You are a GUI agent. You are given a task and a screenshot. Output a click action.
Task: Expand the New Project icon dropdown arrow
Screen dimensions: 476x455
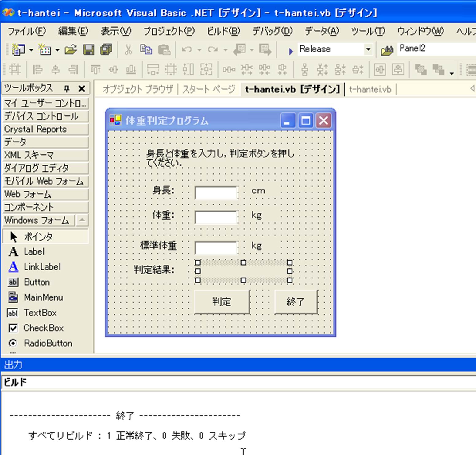pyautogui.click(x=31, y=50)
